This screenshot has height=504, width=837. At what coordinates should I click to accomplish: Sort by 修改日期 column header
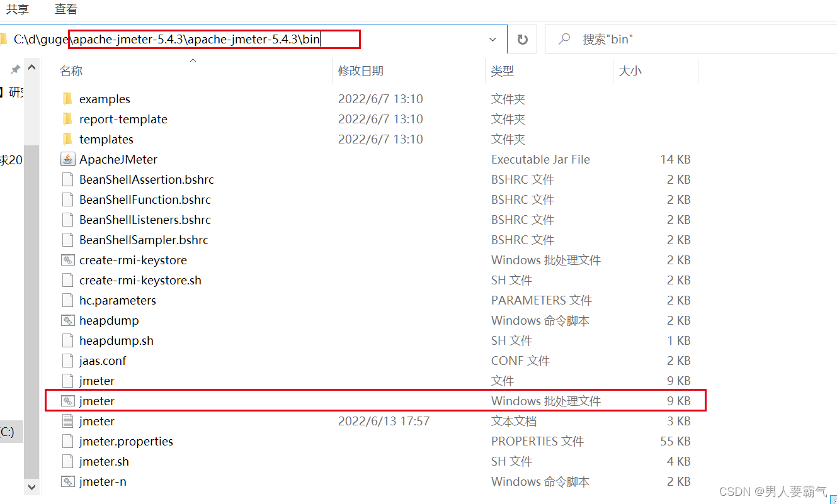[x=361, y=71]
